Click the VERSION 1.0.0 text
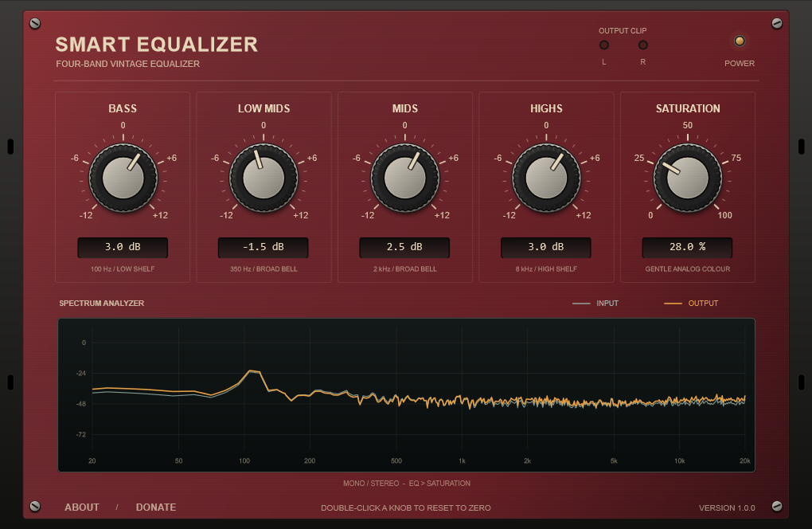The height and width of the screenshot is (529, 812). pos(727,507)
